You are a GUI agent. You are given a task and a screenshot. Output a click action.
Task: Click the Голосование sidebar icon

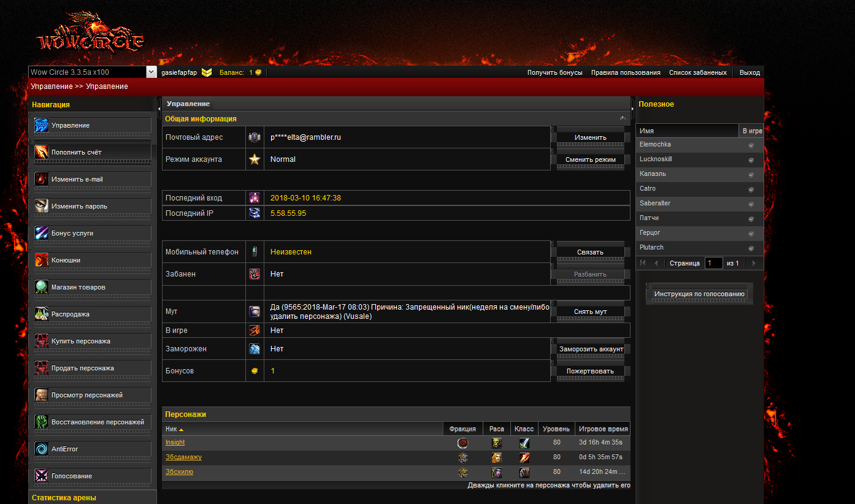pyautogui.click(x=42, y=476)
